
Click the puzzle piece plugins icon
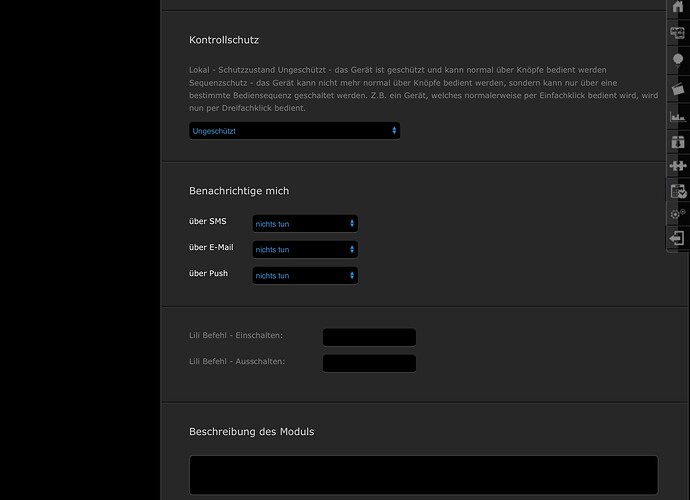tap(678, 165)
